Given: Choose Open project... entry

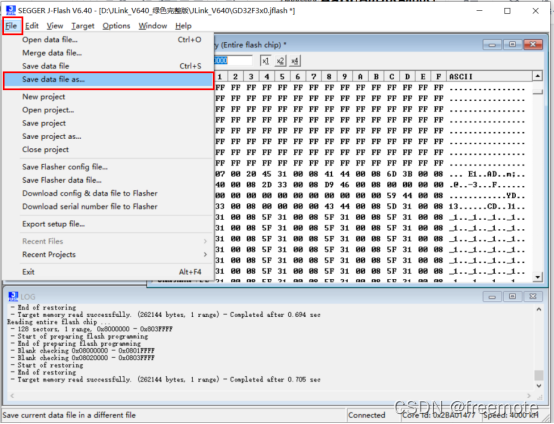Looking at the screenshot, I should click(x=108, y=110).
